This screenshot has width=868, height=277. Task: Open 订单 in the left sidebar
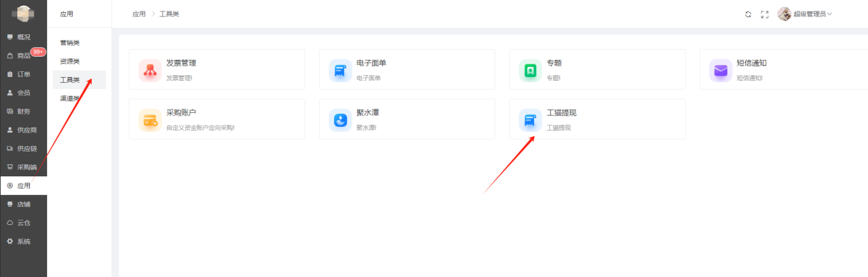24,74
